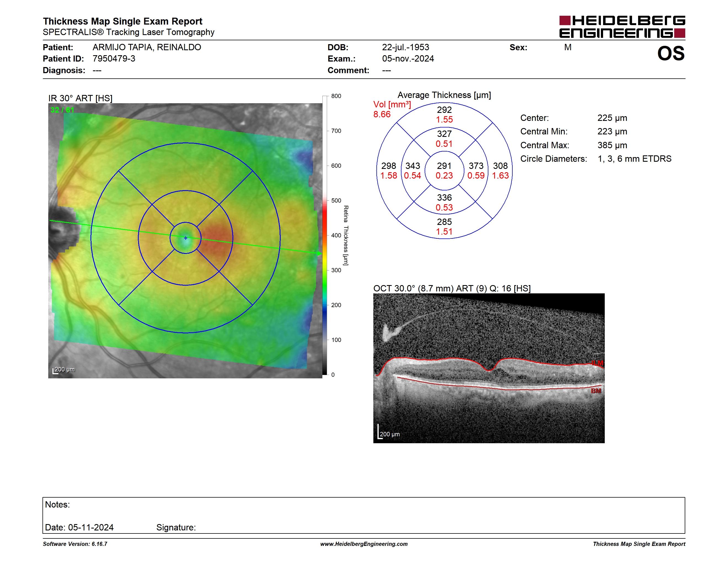The width and height of the screenshot is (728, 563).
Task: Click the infrared fundus thickness map image
Action: click(185, 240)
